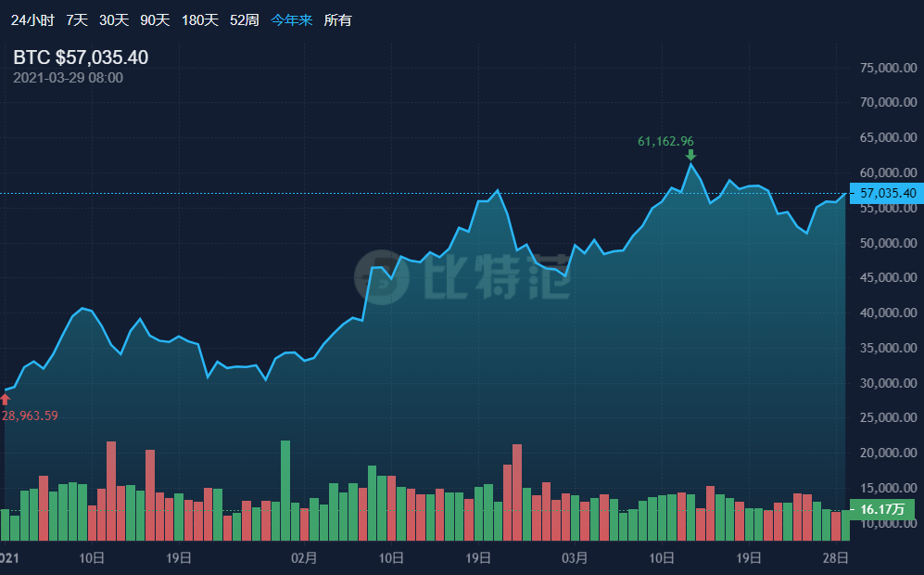Image resolution: width=924 pixels, height=575 pixels.
Task: Click the green 16.17万 volume tag
Action: click(x=881, y=509)
